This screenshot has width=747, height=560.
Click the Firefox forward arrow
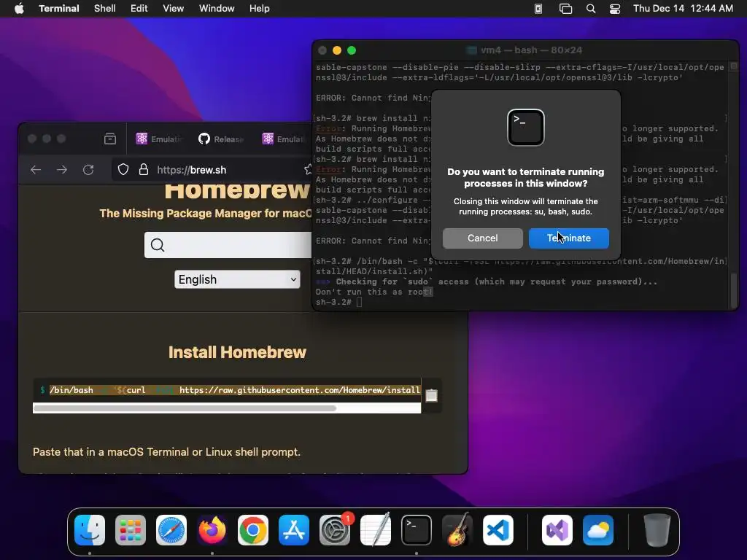coord(62,170)
